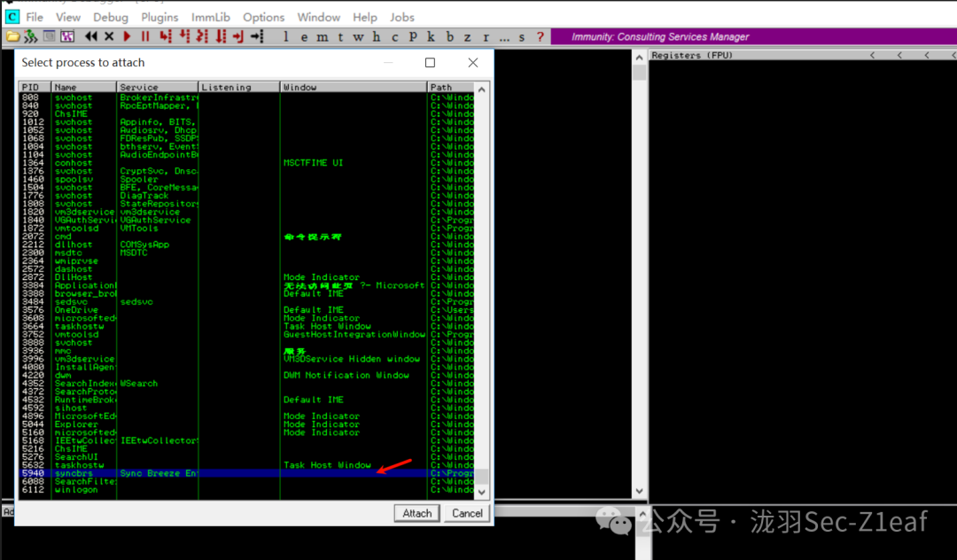Open the Plugins menu

point(159,17)
